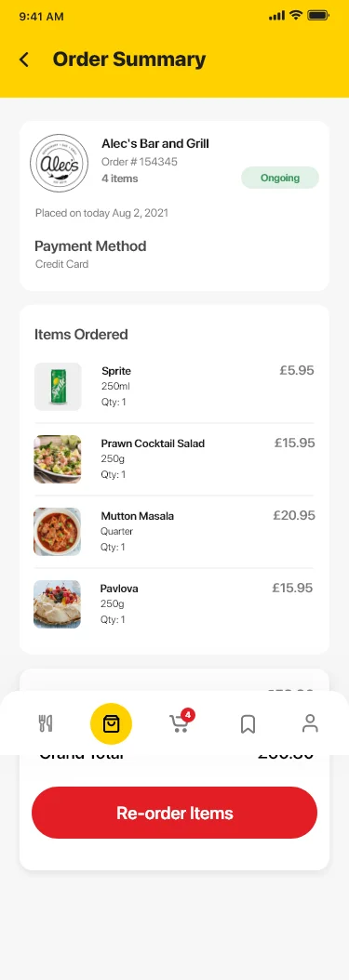Go back using the arrow icon

24,60
